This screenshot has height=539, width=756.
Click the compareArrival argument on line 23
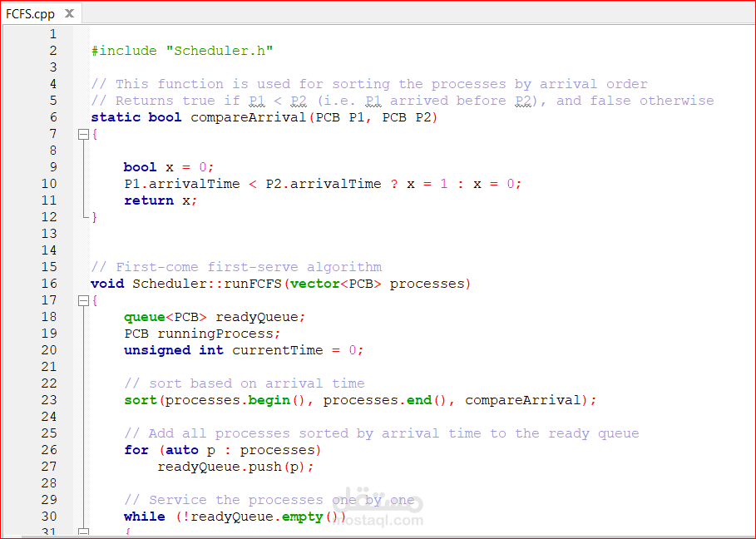tap(522, 400)
